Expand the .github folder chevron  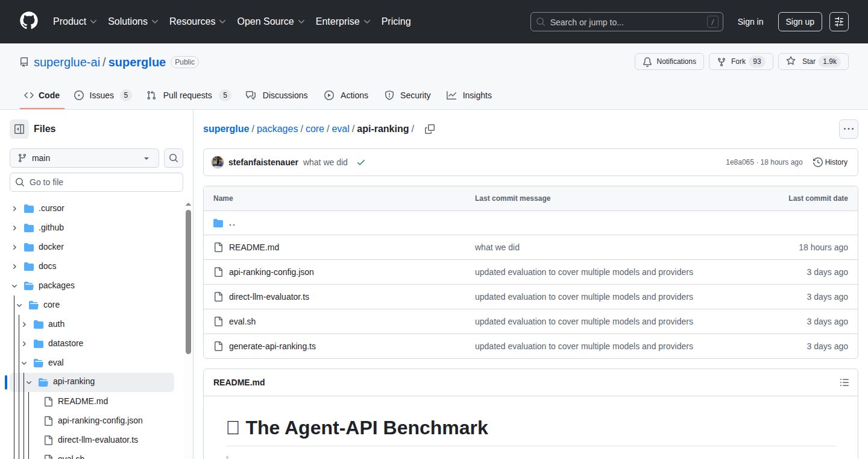[x=14, y=227]
